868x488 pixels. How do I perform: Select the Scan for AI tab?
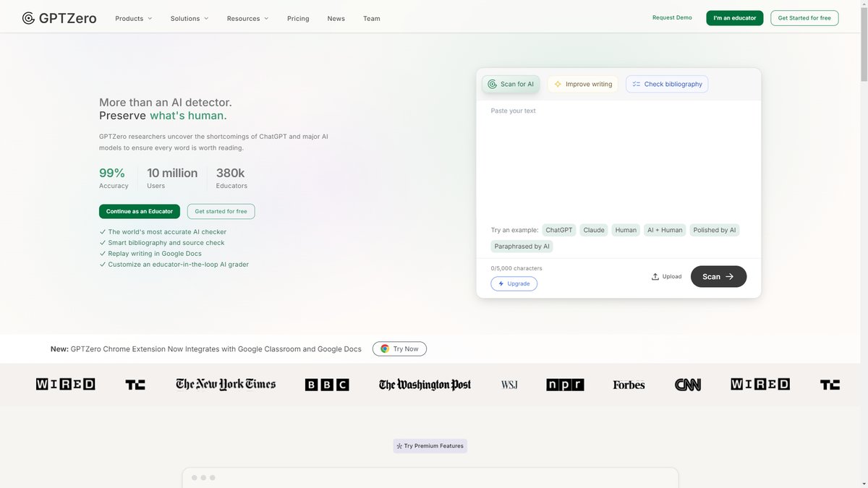(x=511, y=84)
